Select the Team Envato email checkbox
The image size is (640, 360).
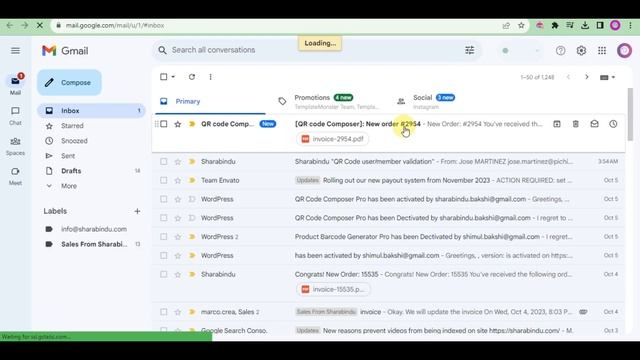tap(164, 180)
